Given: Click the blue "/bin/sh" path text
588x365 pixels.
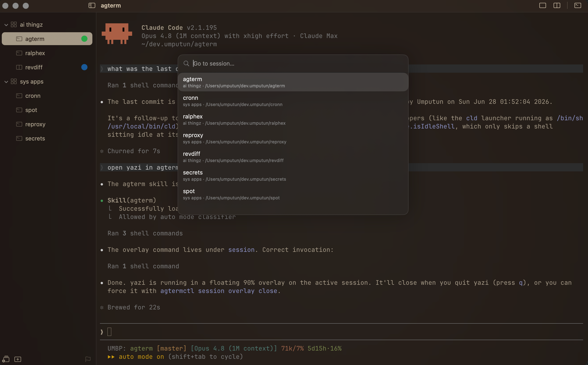Looking at the screenshot, I should (x=570, y=118).
